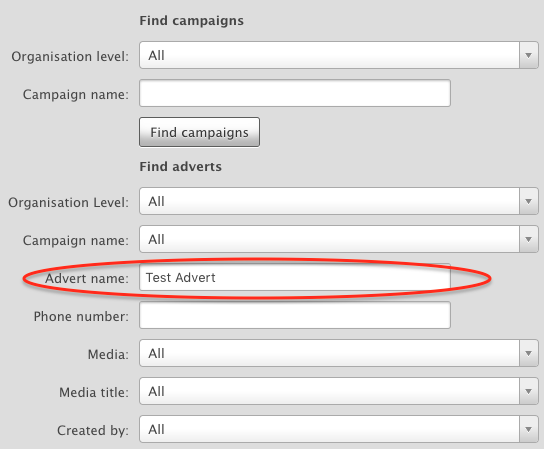Viewport: 544px width, 449px height.
Task: Open the Campaign name dropdown under Find adverts
Action: [339, 239]
